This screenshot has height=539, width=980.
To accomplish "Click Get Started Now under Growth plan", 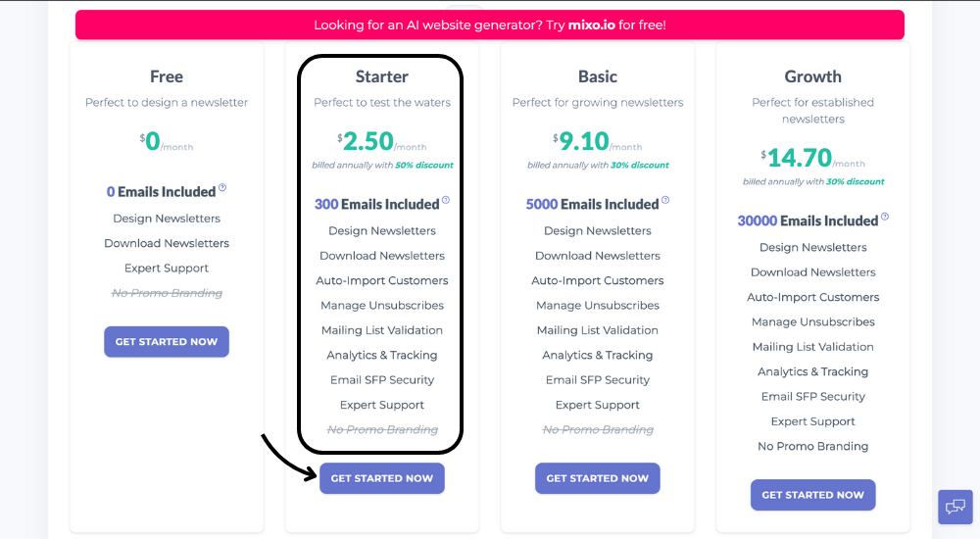I will click(x=812, y=495).
